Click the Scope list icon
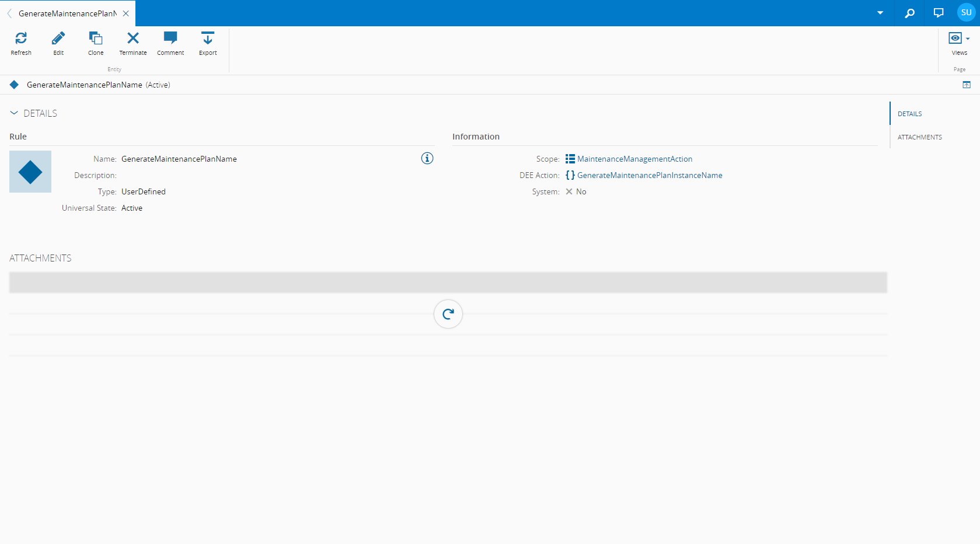 pyautogui.click(x=570, y=159)
